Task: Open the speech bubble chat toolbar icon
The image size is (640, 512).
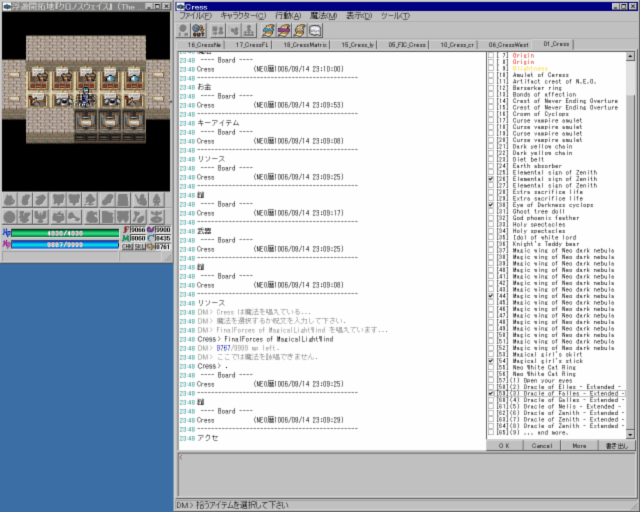Action: click(315, 30)
